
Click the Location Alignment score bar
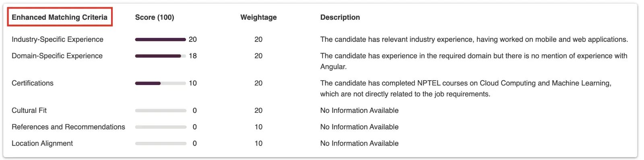(x=161, y=143)
